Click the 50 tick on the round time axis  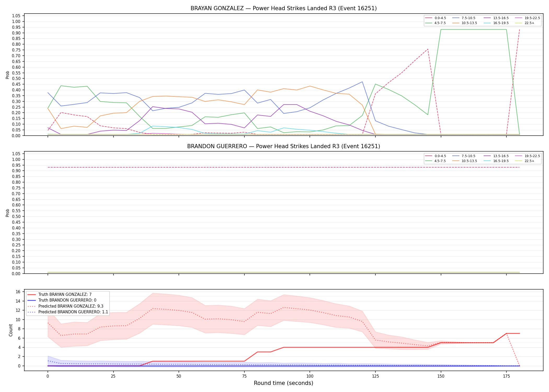pos(179,376)
